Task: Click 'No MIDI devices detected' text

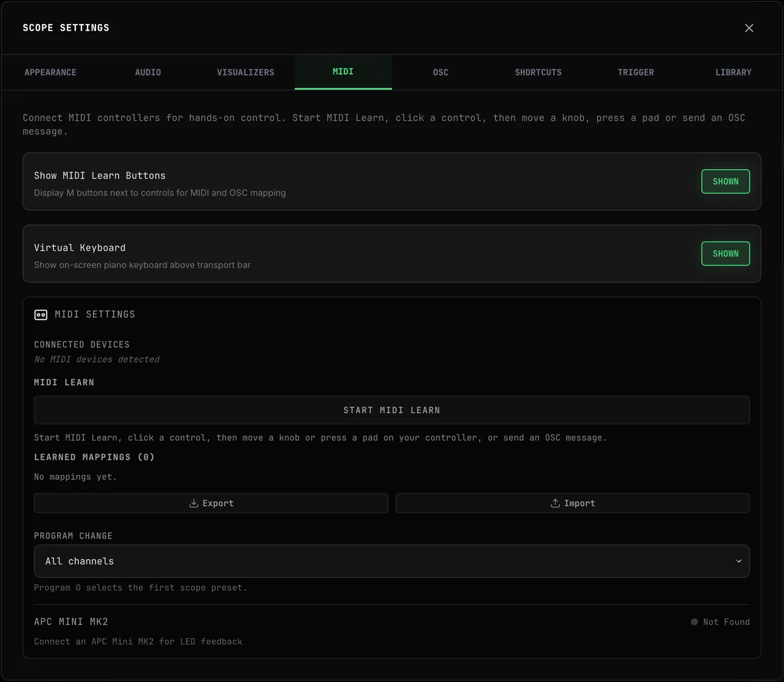Action: coord(97,360)
